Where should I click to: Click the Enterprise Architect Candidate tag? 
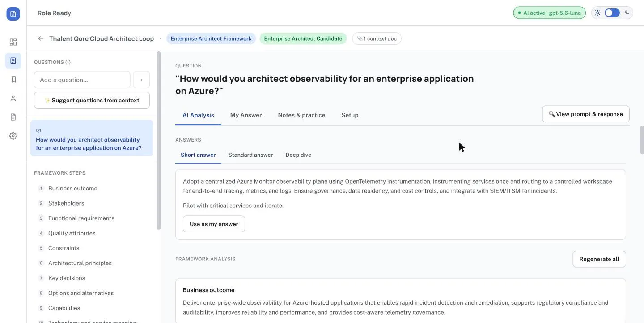click(303, 38)
